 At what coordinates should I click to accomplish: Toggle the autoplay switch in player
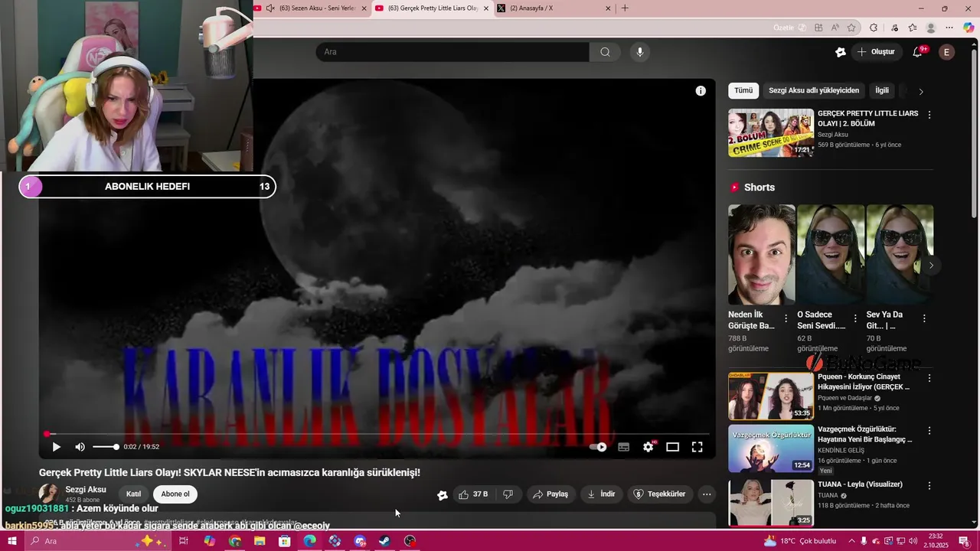(599, 447)
